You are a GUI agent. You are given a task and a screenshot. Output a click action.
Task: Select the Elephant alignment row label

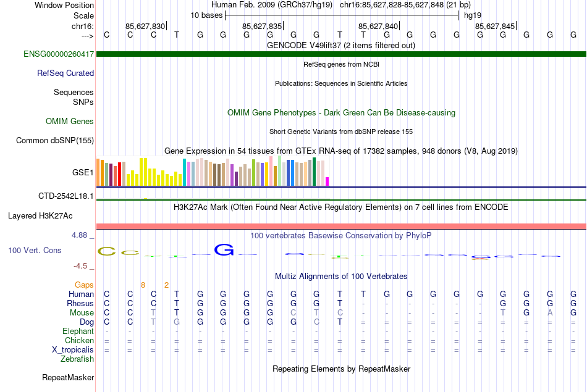[78, 331]
